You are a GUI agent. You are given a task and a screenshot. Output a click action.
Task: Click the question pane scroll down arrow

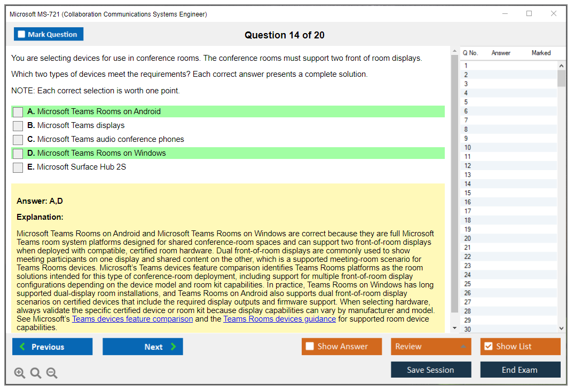tap(454, 328)
